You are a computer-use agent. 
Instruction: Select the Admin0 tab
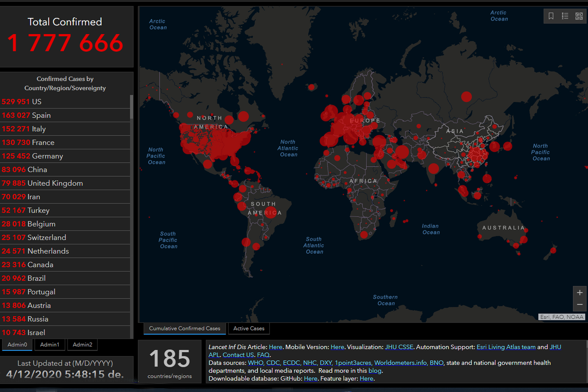pyautogui.click(x=17, y=345)
